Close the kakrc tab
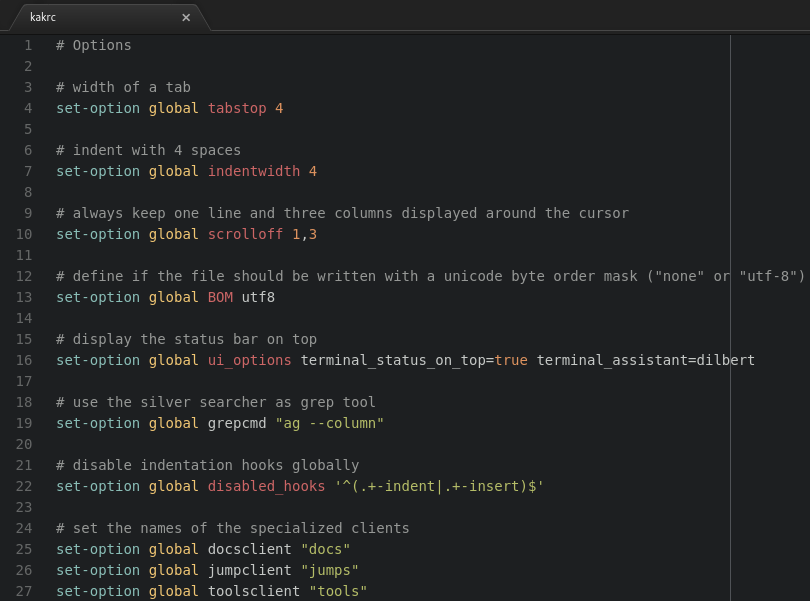Screen dimensions: 810x601 [186, 18]
